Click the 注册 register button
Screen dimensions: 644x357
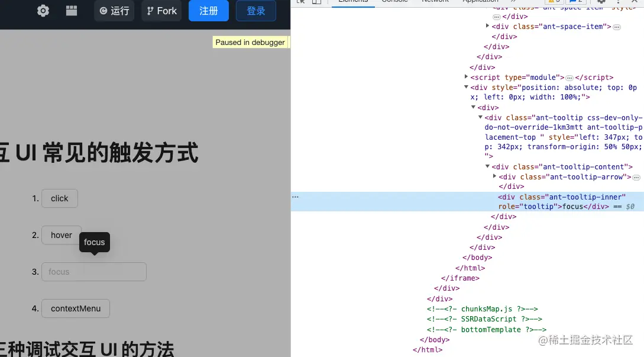click(209, 11)
